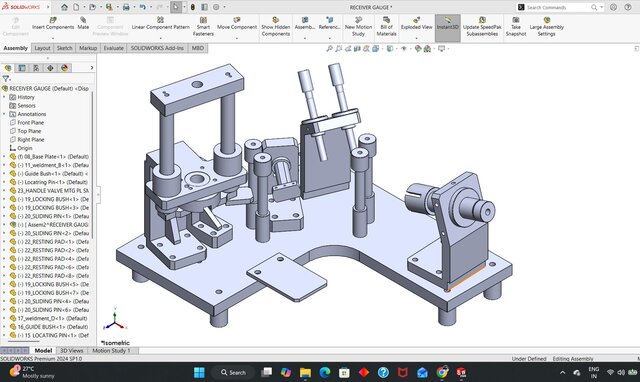Open File Explorer from the taskbar
Image resolution: width=640 pixels, height=382 pixels.
point(305,372)
